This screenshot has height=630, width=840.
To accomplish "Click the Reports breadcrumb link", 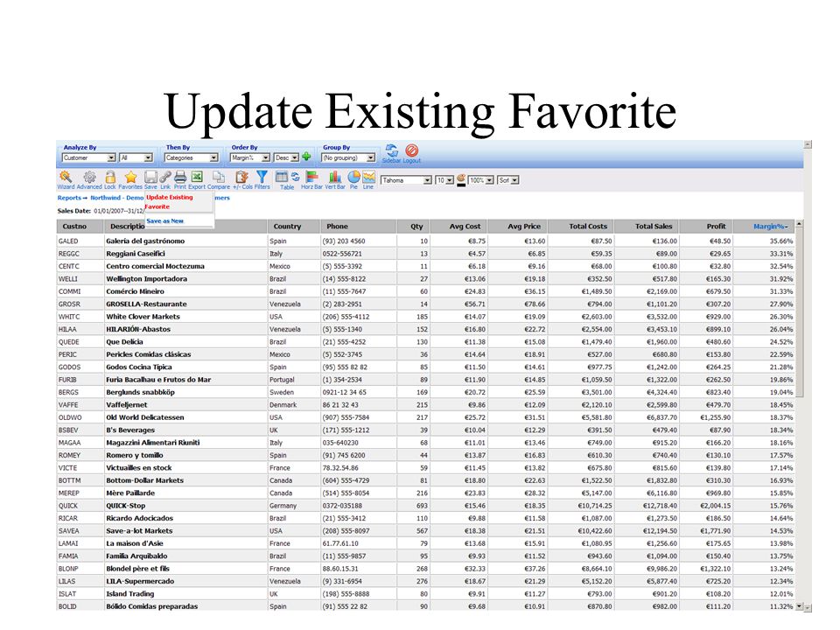I will point(69,198).
